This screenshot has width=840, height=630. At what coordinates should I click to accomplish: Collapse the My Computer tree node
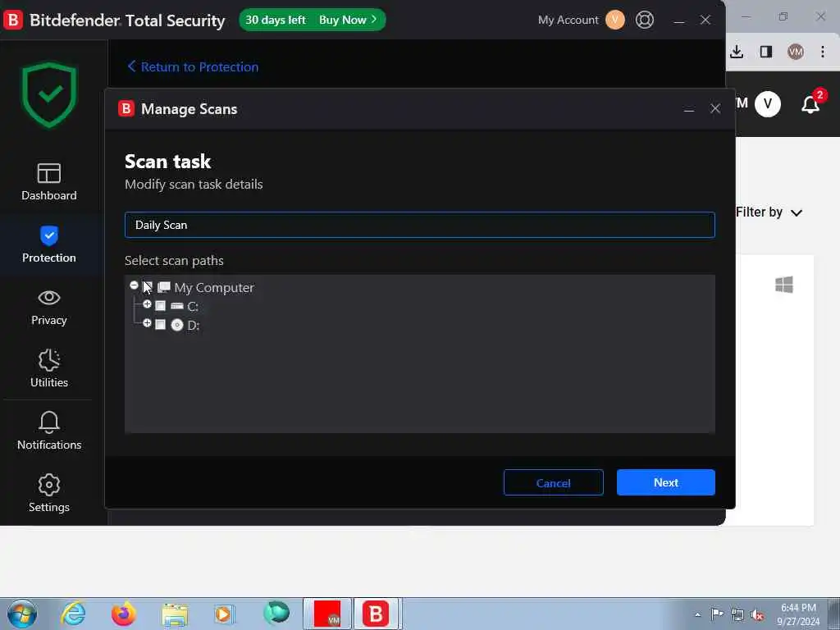pos(134,285)
